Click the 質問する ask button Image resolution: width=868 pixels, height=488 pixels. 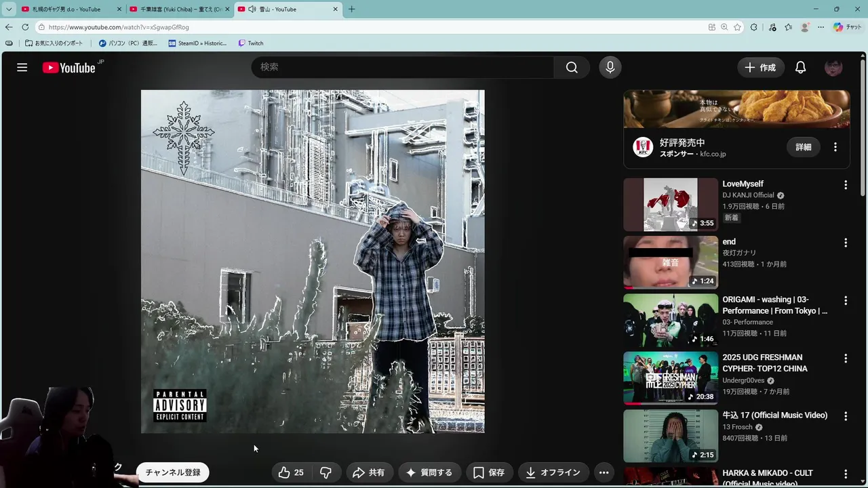pyautogui.click(x=429, y=472)
